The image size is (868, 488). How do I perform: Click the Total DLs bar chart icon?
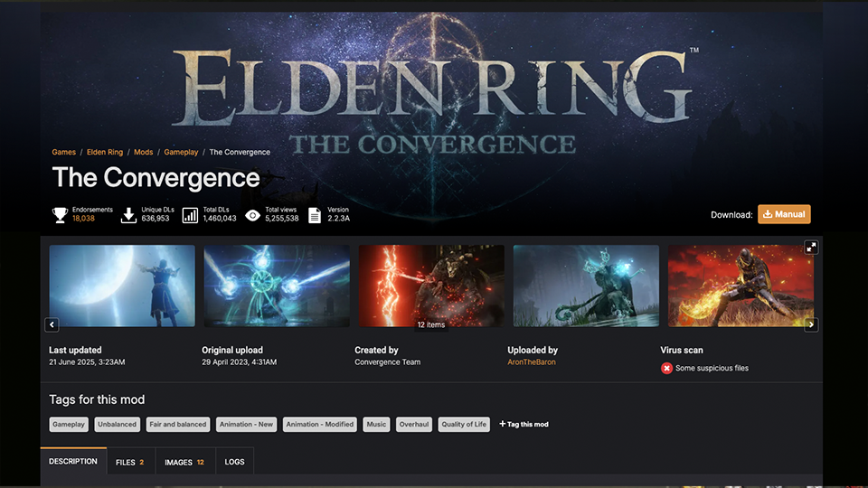[x=190, y=215]
